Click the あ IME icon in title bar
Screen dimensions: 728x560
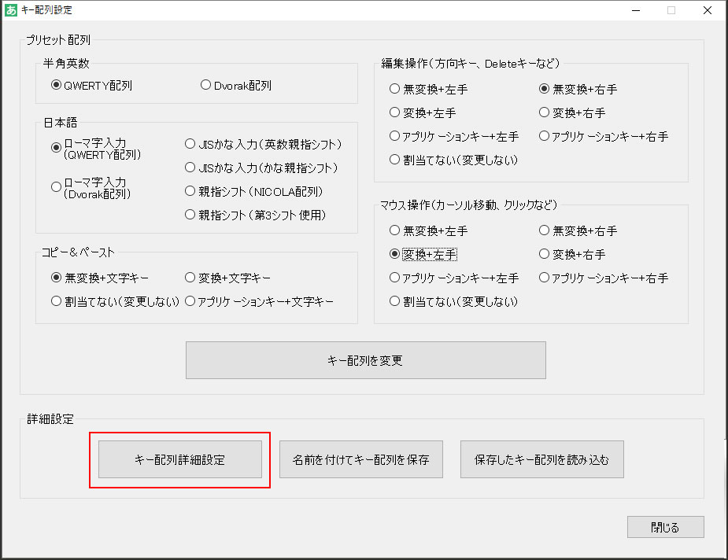(x=11, y=10)
